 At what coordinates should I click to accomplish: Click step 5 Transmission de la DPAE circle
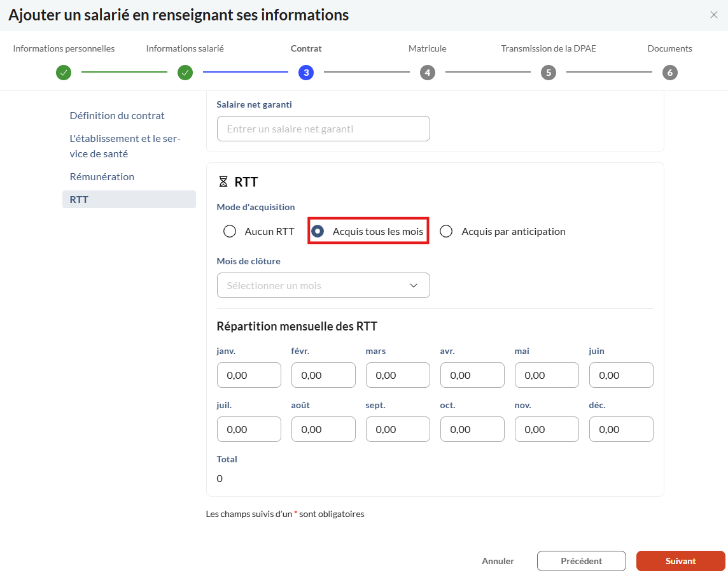coord(549,73)
